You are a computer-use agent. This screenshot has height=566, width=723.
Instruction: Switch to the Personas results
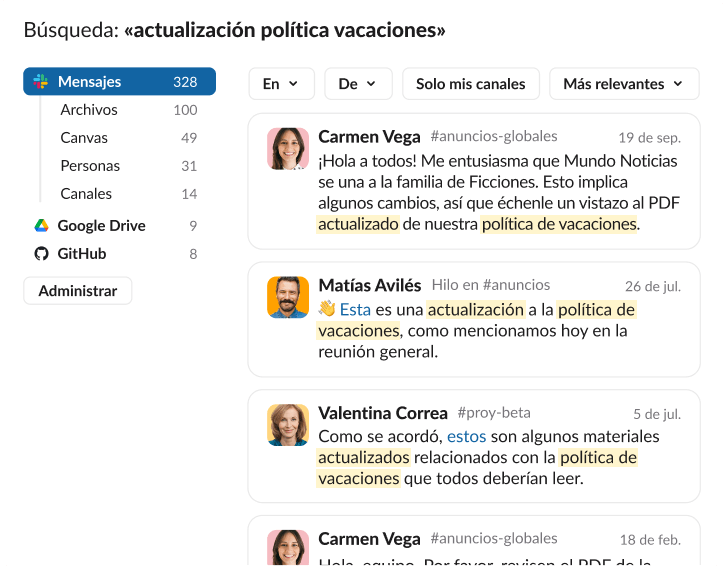point(119,166)
